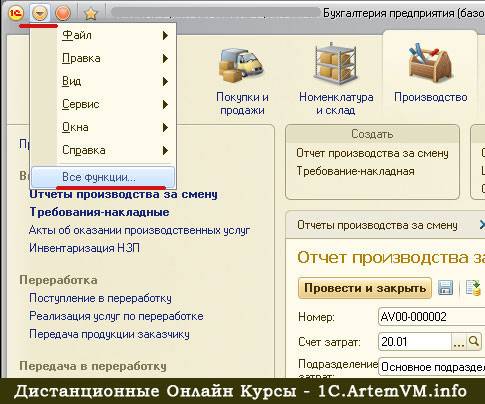Open Требования-накладные link
The width and height of the screenshot is (485, 404).
coord(99,212)
